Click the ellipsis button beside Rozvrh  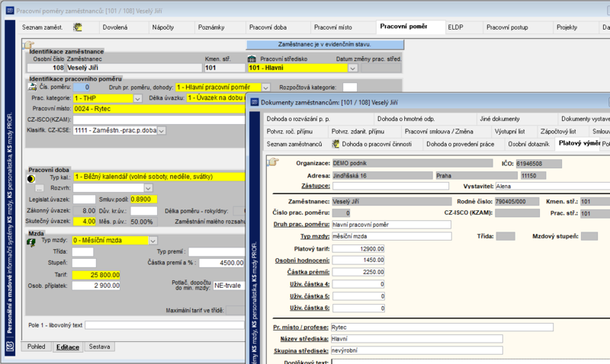[40, 188]
